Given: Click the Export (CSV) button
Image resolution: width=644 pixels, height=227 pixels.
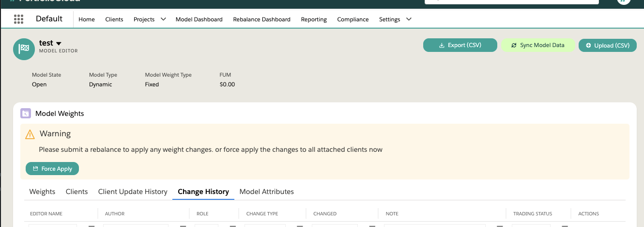Looking at the screenshot, I should pos(460,45).
